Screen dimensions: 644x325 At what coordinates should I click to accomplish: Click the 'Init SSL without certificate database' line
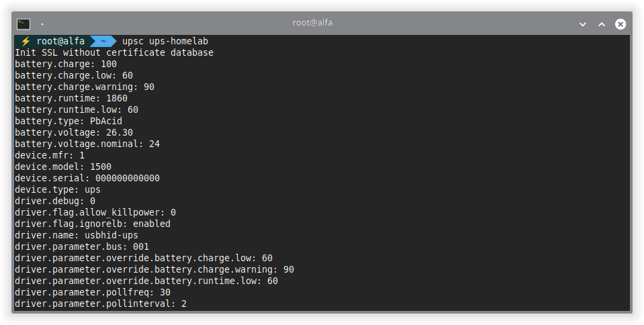114,52
